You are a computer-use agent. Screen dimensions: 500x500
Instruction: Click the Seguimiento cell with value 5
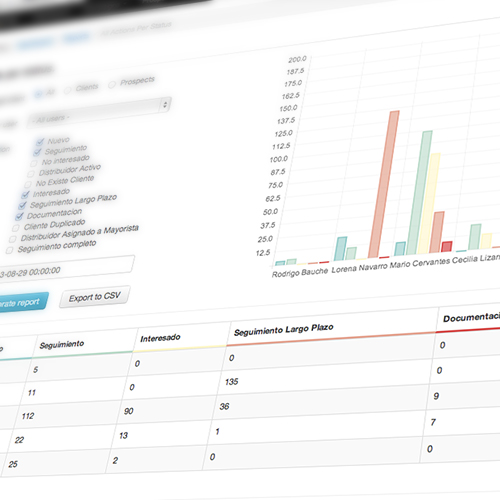pos(35,370)
